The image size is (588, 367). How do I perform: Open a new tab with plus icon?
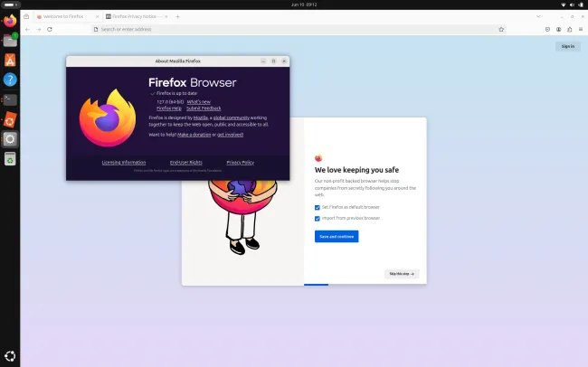(177, 16)
